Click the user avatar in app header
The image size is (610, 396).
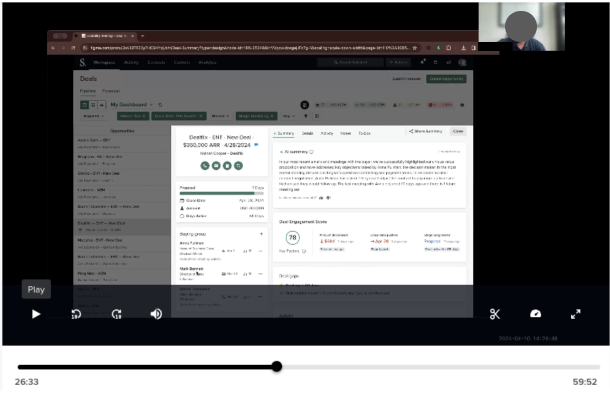coord(462,62)
